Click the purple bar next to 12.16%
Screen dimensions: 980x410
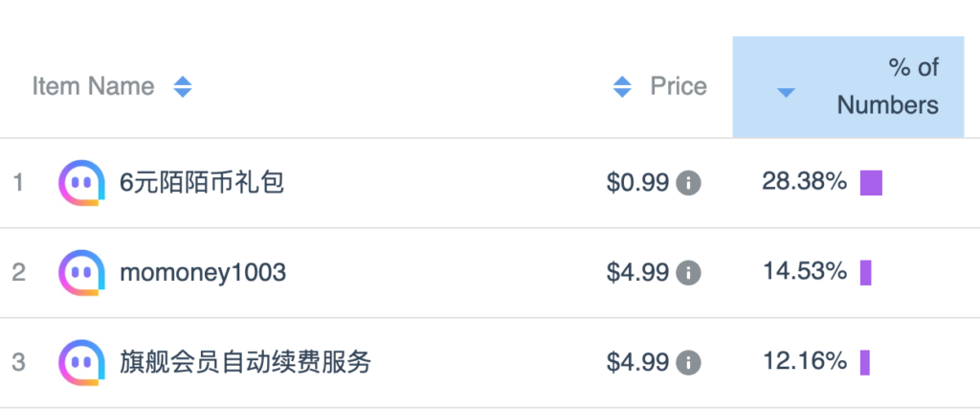point(865,362)
